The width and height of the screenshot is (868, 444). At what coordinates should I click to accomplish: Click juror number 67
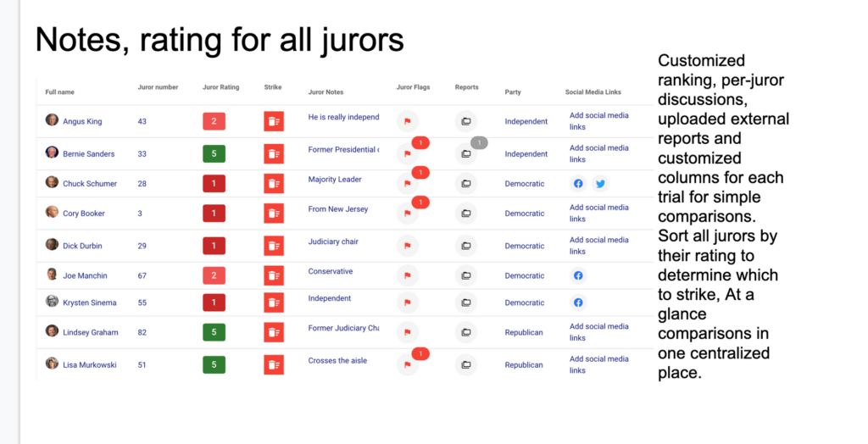point(142,275)
